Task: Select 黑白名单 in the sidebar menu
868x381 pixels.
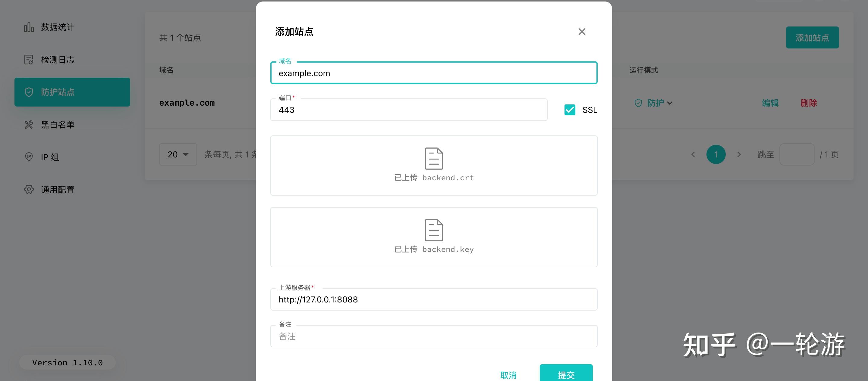Action: (58, 124)
